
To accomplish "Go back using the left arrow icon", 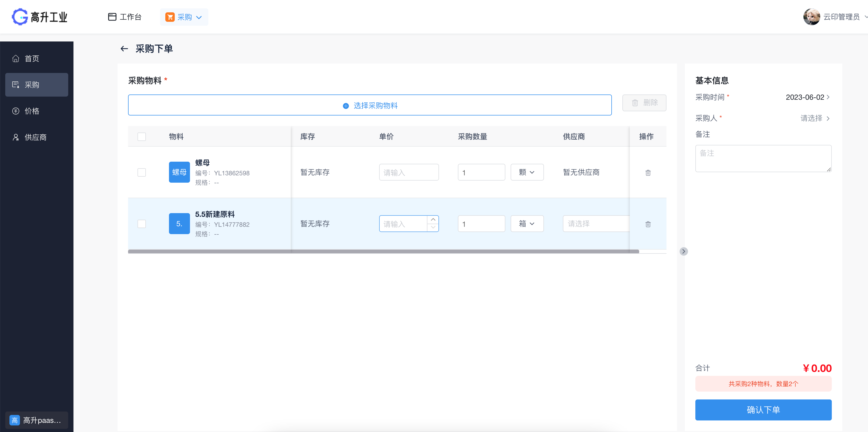I will click(x=124, y=49).
